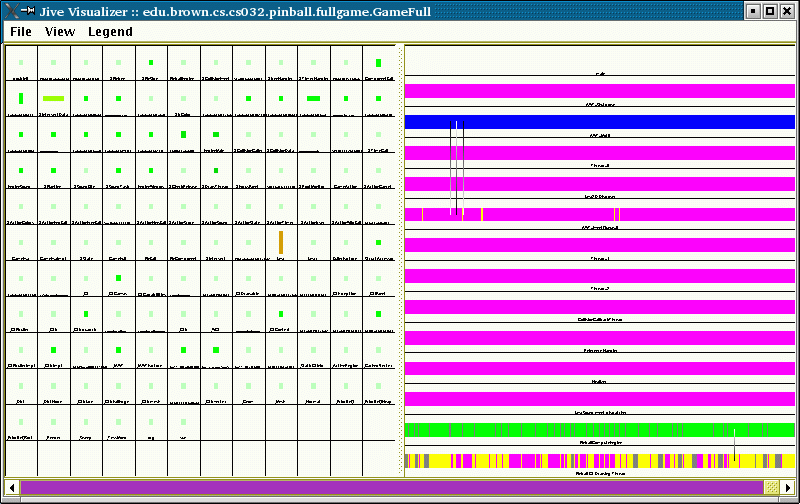The width and height of the screenshot is (800, 504).
Task: Click the right arrow of the horizontal scrollbar
Action: coord(787,488)
